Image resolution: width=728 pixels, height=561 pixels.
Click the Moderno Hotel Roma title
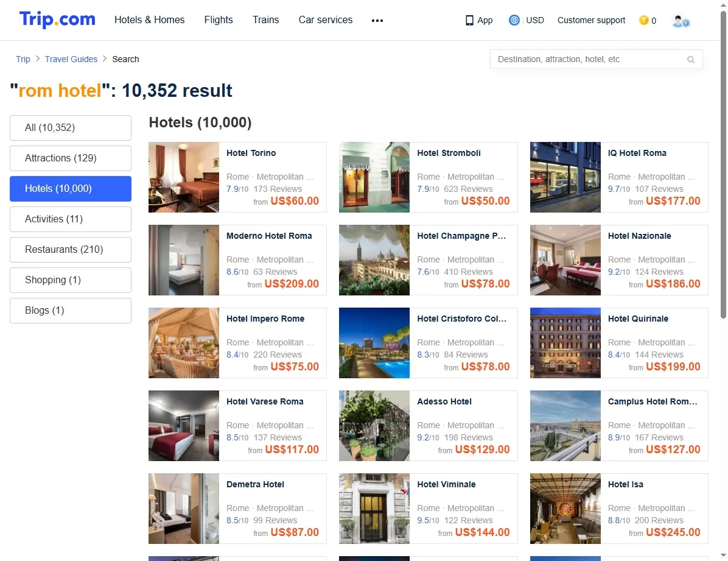tap(269, 236)
